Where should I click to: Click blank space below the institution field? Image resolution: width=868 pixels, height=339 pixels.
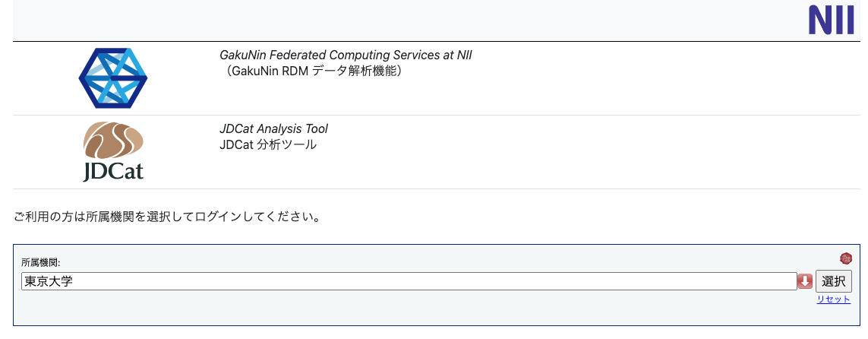380,309
